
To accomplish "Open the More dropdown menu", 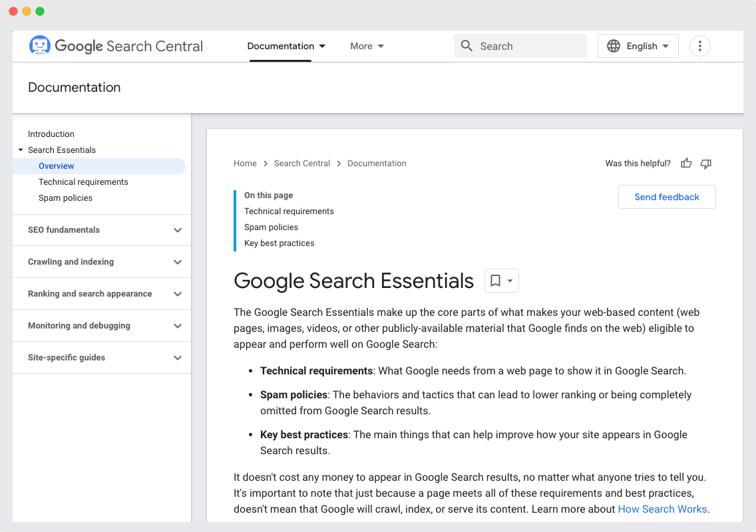I will pos(367,46).
